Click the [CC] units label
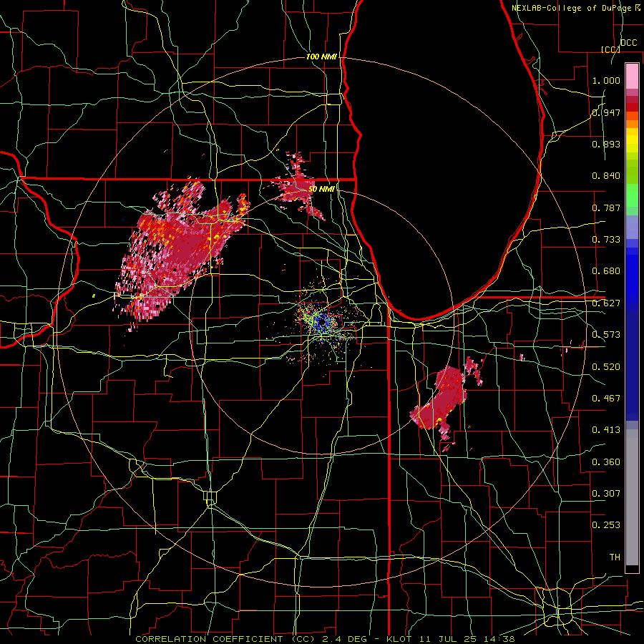 (610, 49)
